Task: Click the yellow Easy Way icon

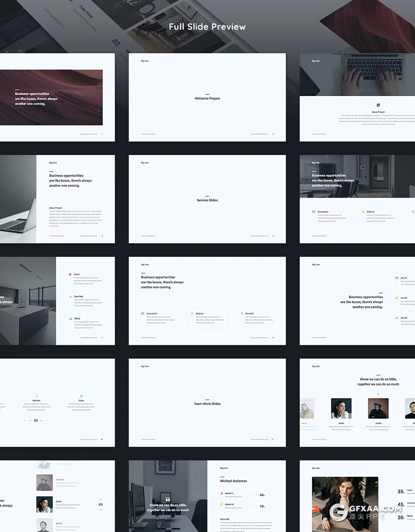Action: click(70, 297)
